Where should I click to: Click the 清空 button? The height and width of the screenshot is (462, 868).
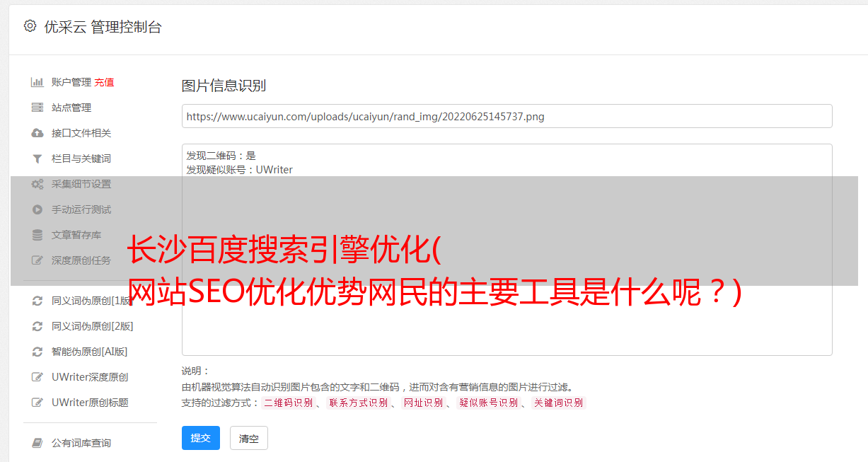coord(249,438)
